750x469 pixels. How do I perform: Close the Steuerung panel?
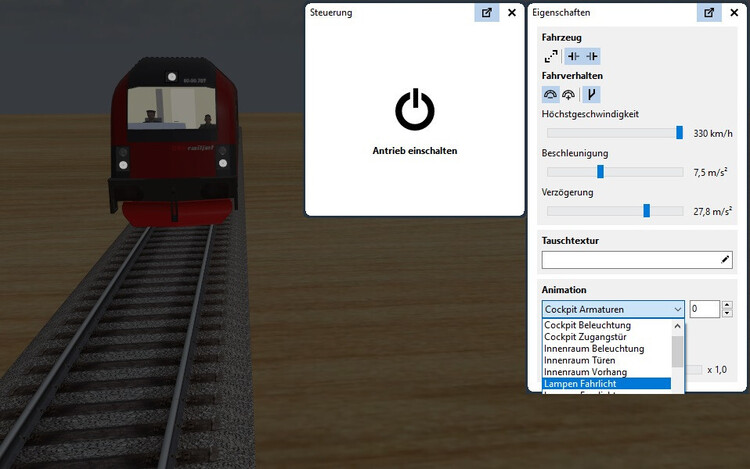point(512,13)
